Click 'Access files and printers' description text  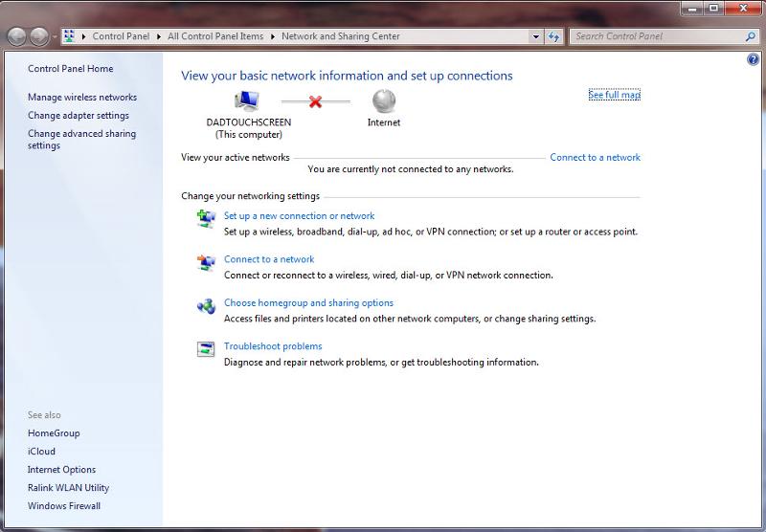click(x=410, y=319)
